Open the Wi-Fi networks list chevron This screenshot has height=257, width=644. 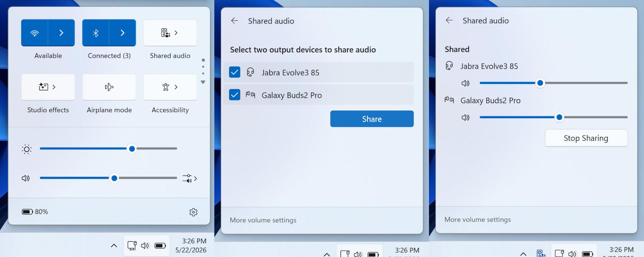(61, 33)
